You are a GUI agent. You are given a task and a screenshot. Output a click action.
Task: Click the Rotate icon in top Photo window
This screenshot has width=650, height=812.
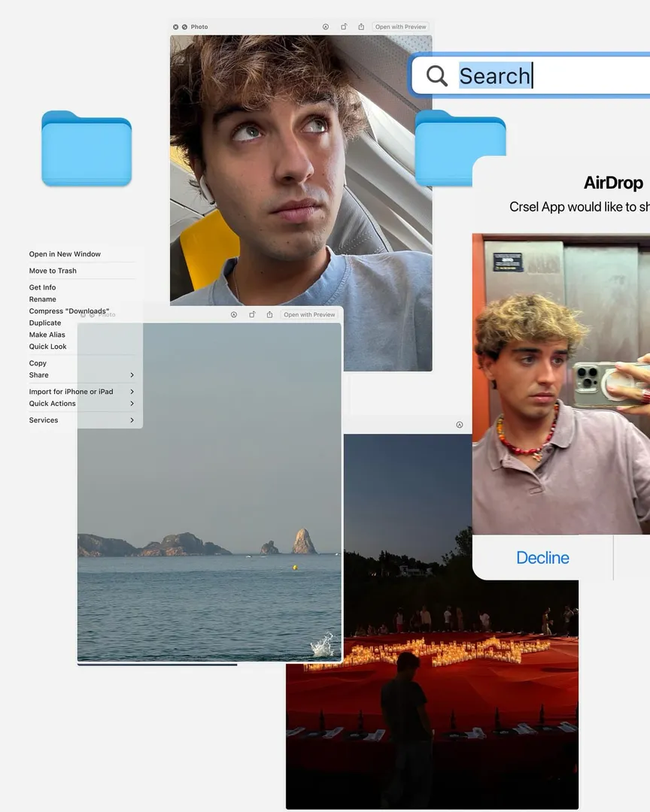[x=344, y=26]
